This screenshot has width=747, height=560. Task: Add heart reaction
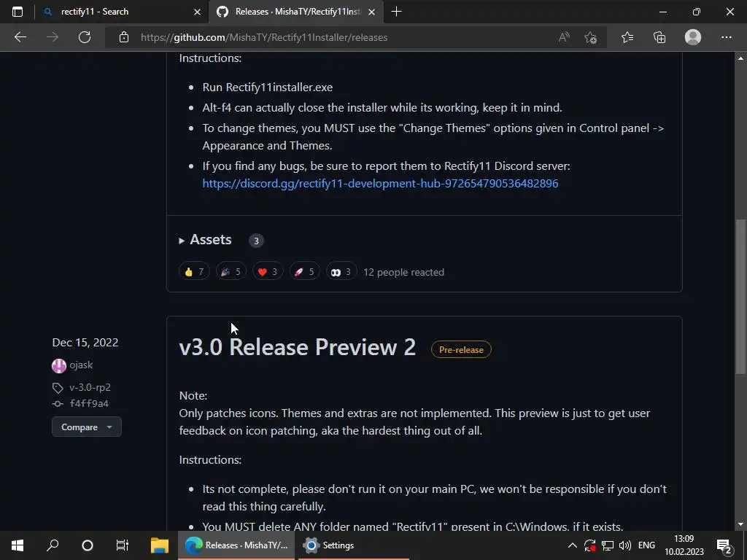click(x=268, y=272)
